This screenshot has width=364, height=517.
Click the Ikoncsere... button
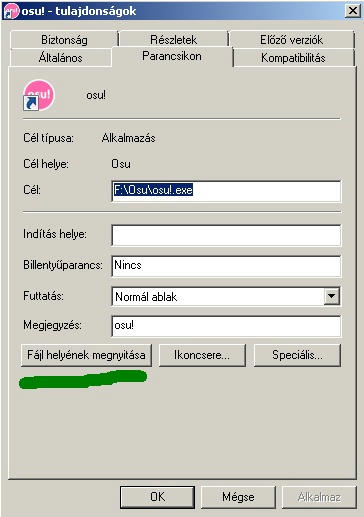coord(202,355)
